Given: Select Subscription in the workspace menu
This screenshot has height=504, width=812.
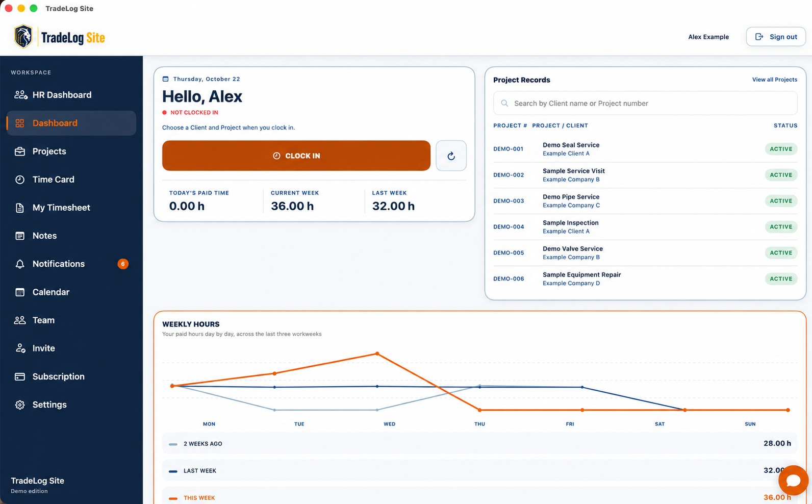Looking at the screenshot, I should (71, 376).
